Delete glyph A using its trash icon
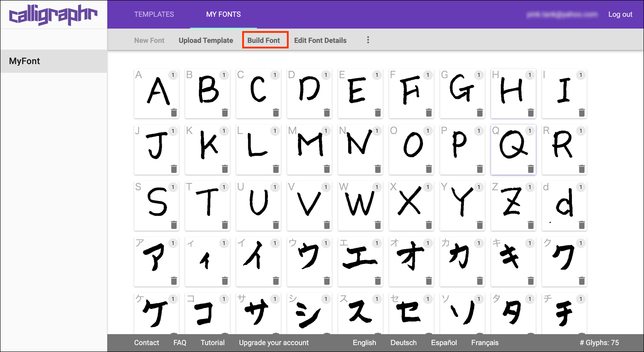Screen dimensions: 644x352 tap(174, 113)
